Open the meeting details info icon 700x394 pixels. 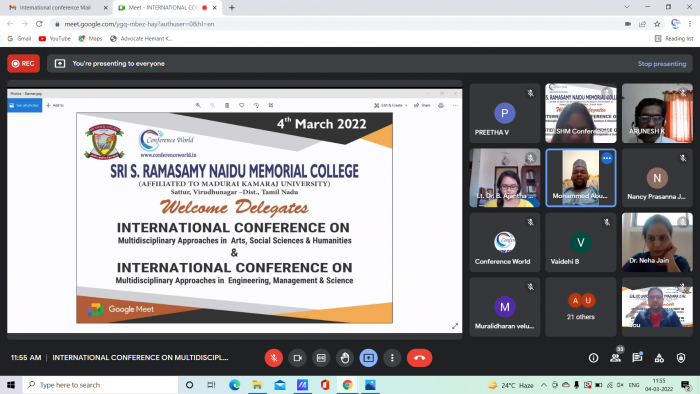[593, 358]
